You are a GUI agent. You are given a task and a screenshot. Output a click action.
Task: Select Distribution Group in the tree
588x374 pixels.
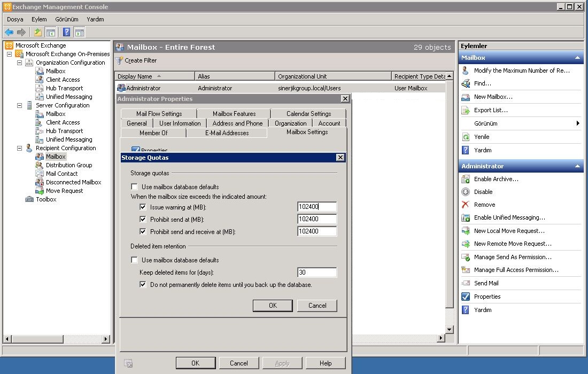[69, 165]
